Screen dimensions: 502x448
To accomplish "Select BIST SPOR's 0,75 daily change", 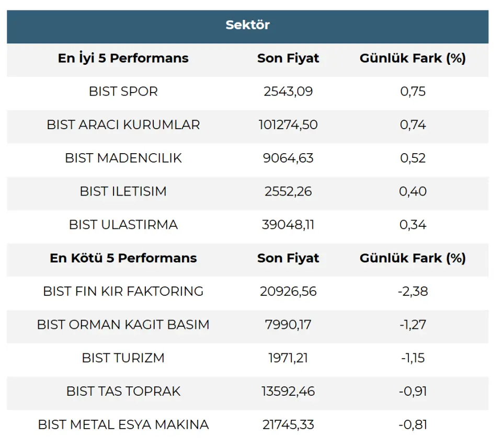I will (x=413, y=91).
